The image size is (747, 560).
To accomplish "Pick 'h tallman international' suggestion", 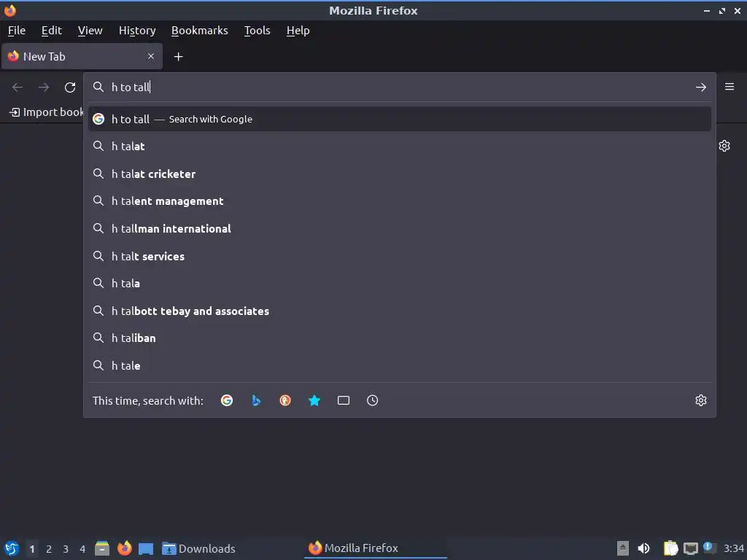I will tap(400, 228).
